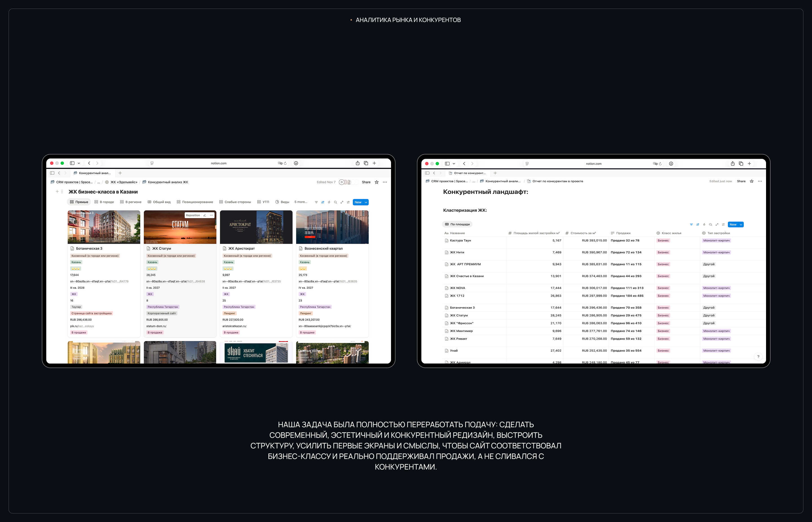Show the 5 more views list
This screenshot has height=522, width=812.
pos(301,202)
